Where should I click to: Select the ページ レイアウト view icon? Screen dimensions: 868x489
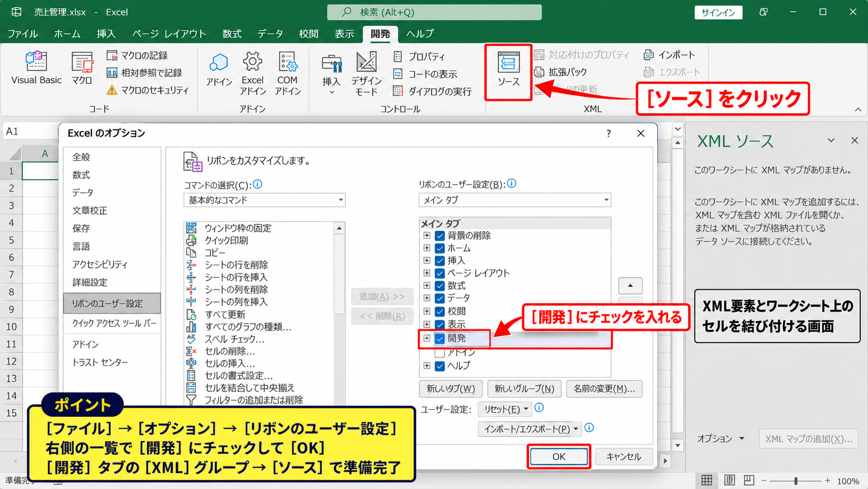point(729,480)
